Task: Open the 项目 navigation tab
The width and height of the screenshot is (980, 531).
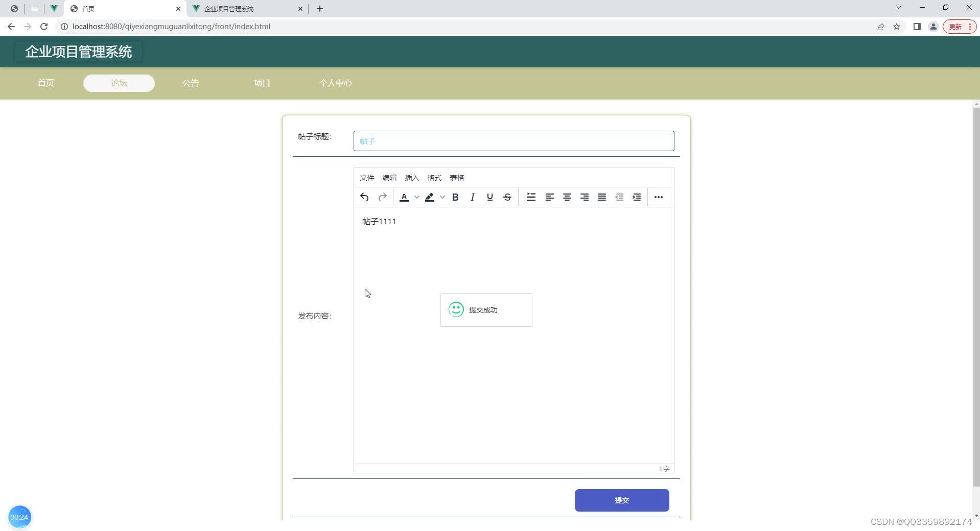Action: 262,83
